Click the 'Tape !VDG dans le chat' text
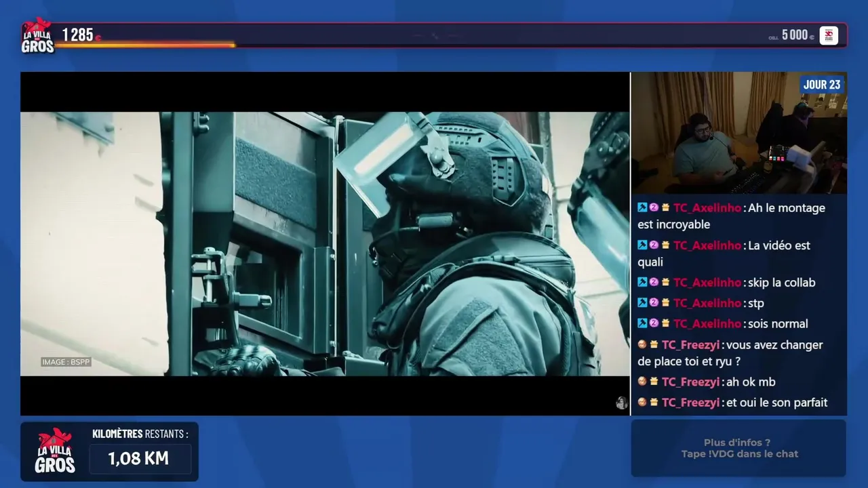 (740, 454)
